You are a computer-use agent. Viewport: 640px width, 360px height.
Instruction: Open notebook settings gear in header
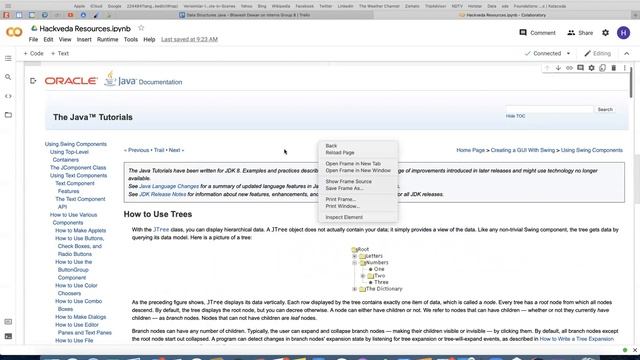605,33
